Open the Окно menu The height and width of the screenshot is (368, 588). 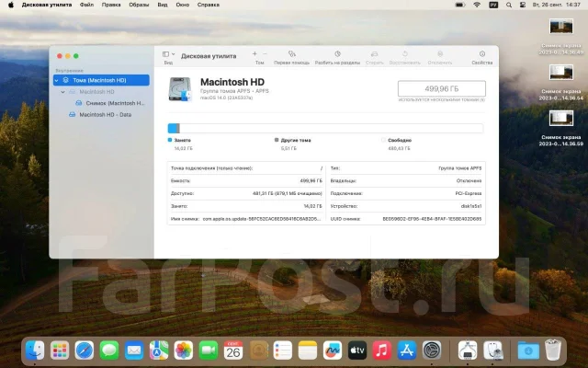[183, 5]
